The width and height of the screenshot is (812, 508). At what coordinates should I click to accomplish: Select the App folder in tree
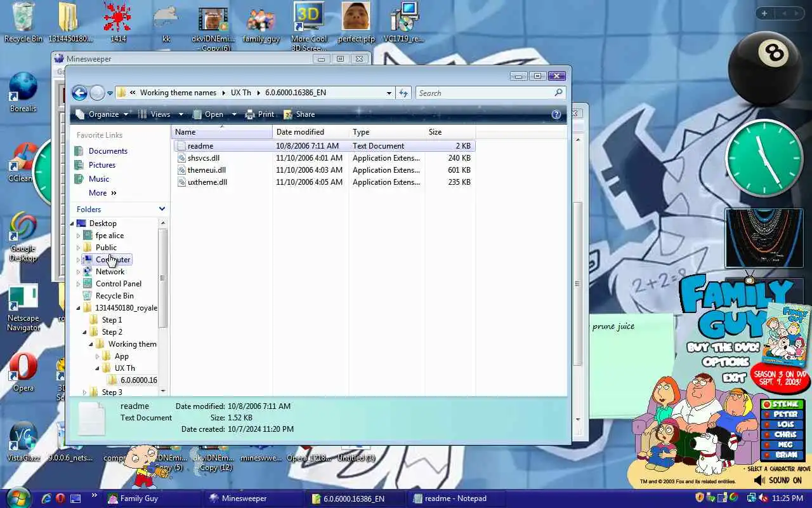pos(121,356)
